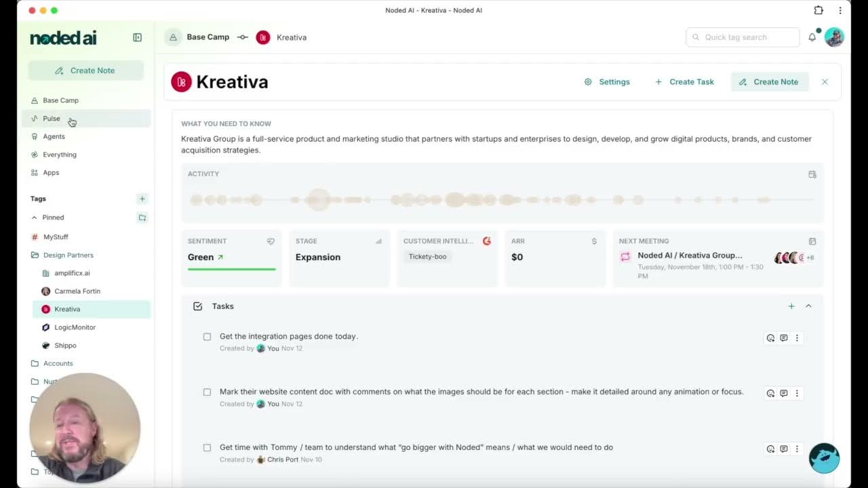Screen dimensions: 868x488
Task: Click the ARR dollar icon
Action: tap(594, 241)
